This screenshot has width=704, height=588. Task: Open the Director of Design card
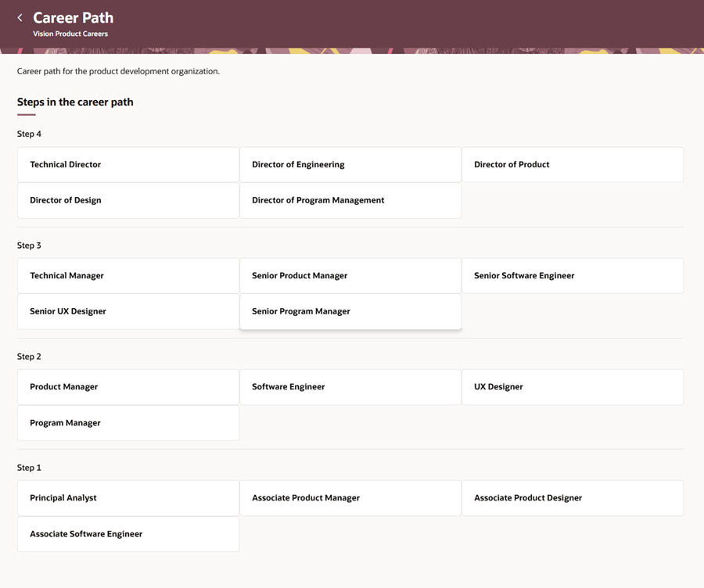(128, 200)
